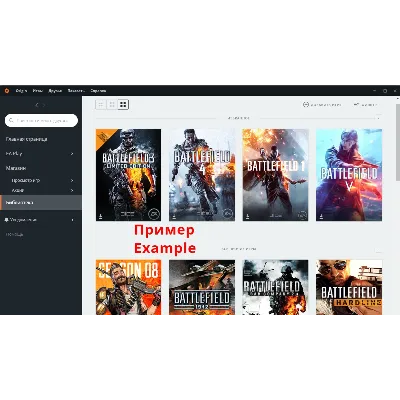Screen dimensions: 400x400
Task: Go back with the left arrow
Action: click(36, 105)
